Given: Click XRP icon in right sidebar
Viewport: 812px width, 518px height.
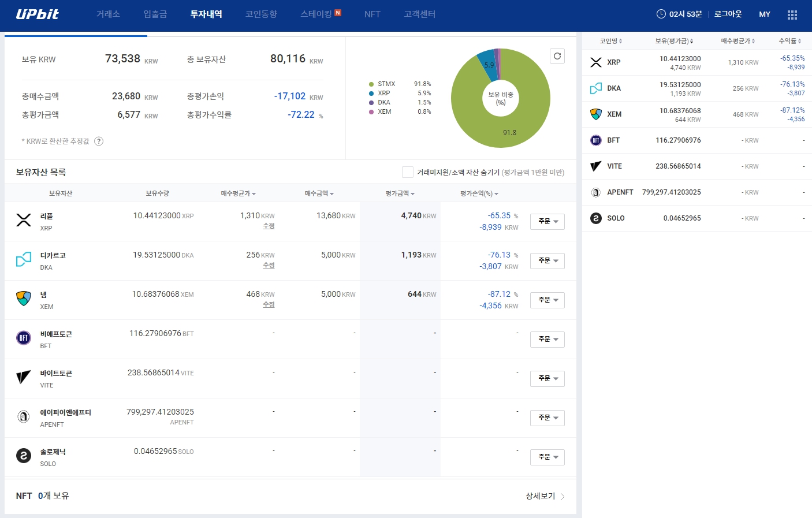Looking at the screenshot, I should coord(596,62).
